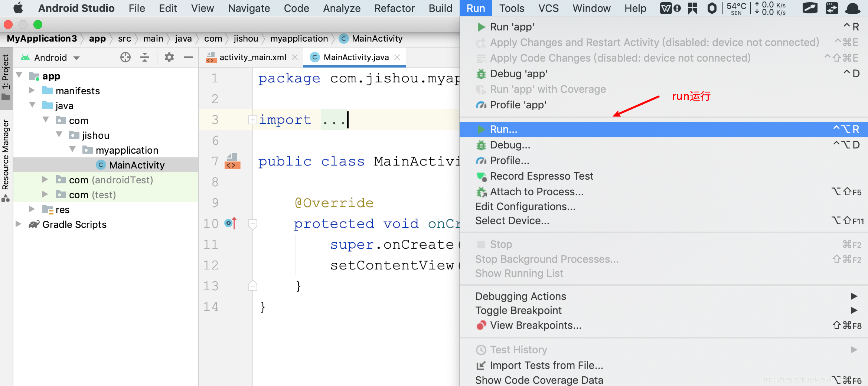Open the Project panel settings gear
Image resolution: width=868 pixels, height=386 pixels.
tap(169, 57)
